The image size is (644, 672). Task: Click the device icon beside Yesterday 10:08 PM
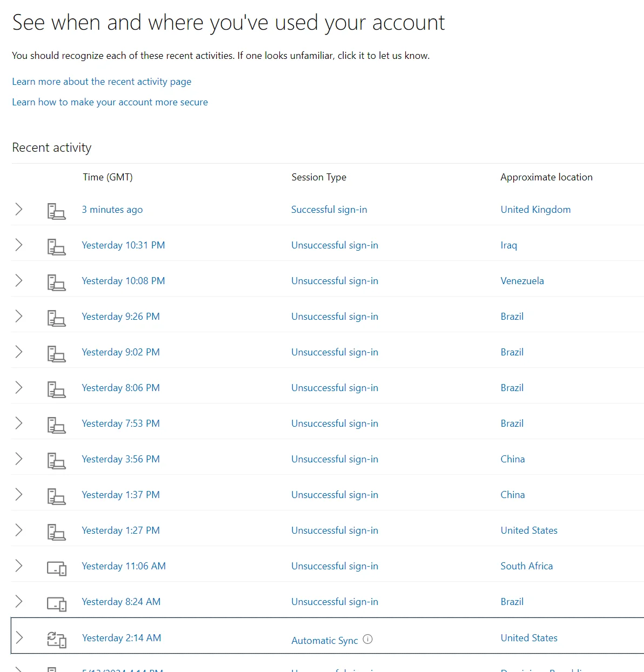point(56,282)
